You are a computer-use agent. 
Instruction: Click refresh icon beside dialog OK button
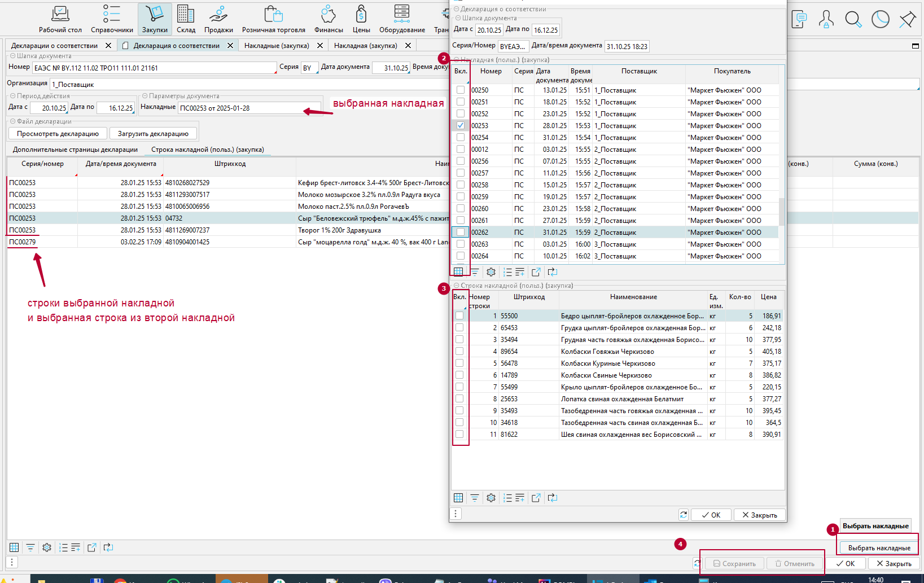point(684,515)
